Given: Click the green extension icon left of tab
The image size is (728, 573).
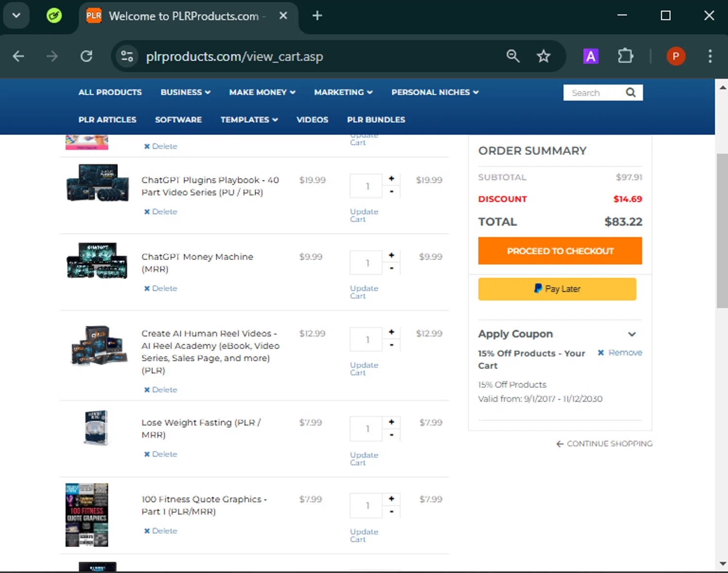Looking at the screenshot, I should point(54,16).
